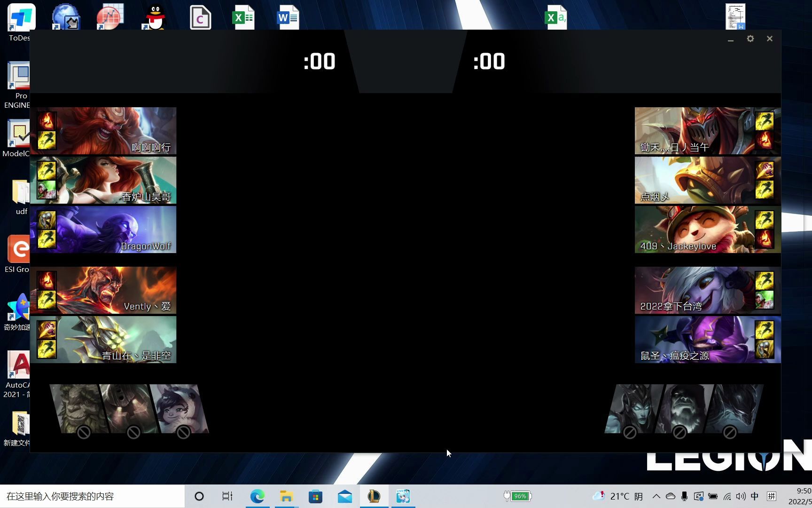Focus the Windows taskbar search box

coord(92,496)
